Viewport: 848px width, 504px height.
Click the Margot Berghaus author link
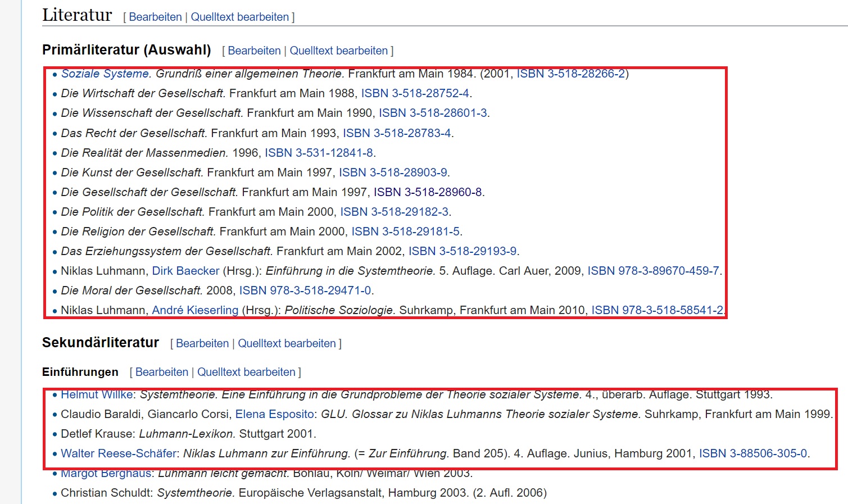tap(106, 474)
